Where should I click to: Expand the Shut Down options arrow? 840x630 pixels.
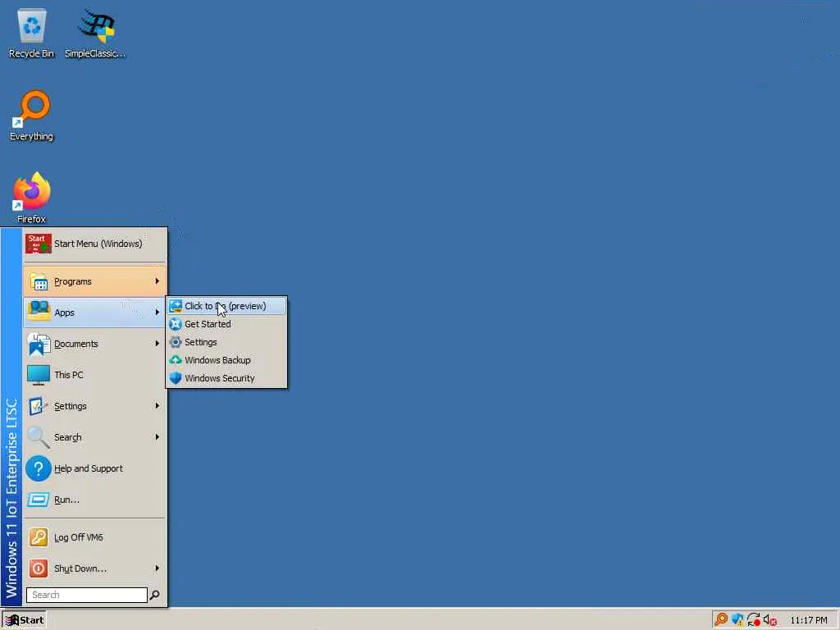157,568
